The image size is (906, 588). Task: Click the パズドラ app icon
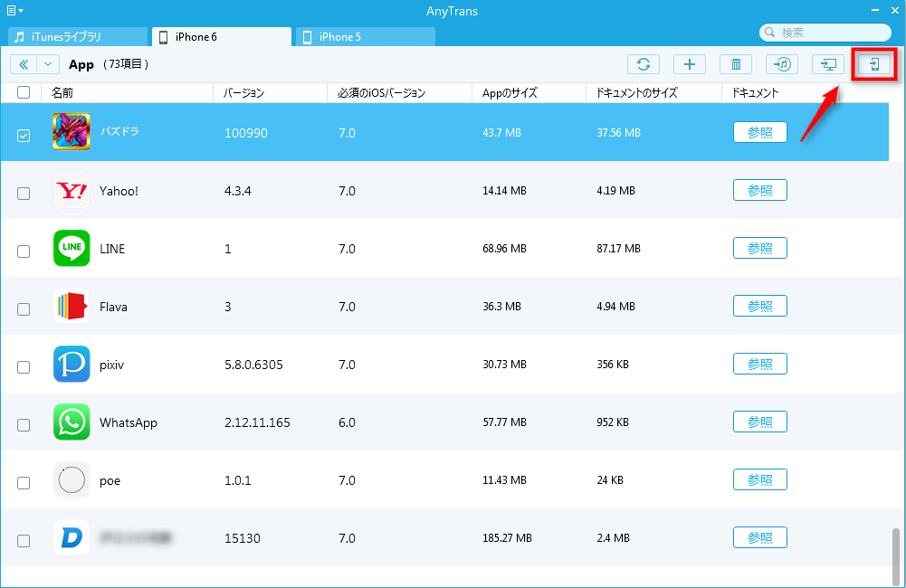pyautogui.click(x=72, y=132)
